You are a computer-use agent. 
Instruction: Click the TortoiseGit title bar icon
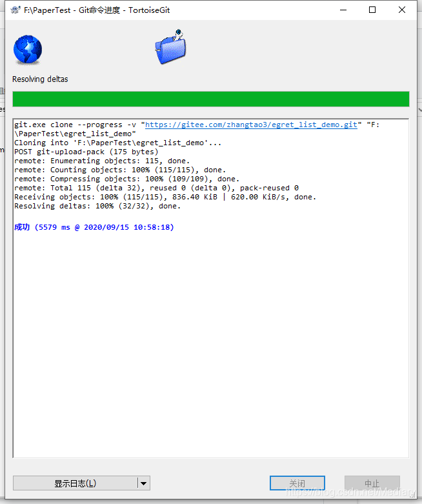pos(15,10)
